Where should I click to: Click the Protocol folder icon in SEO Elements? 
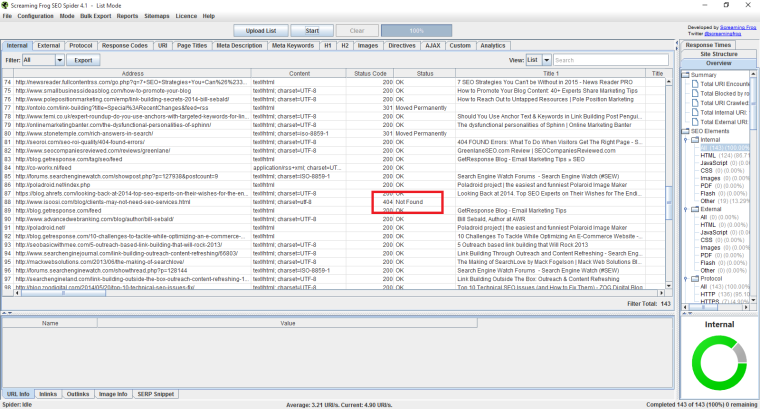coord(695,279)
